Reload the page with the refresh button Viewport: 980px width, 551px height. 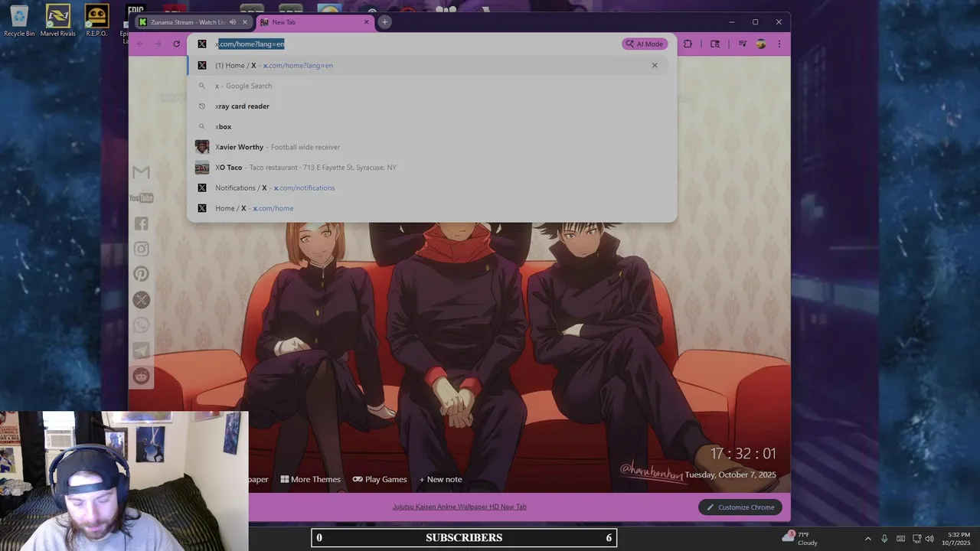point(176,44)
